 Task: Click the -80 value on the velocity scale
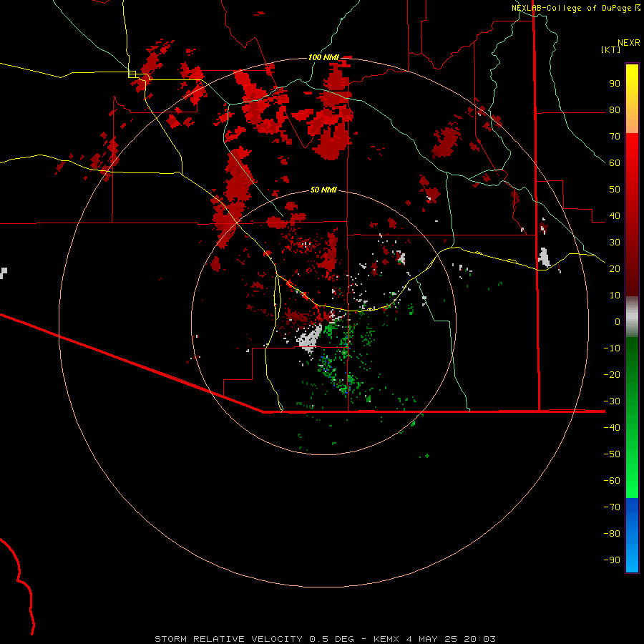tap(612, 534)
